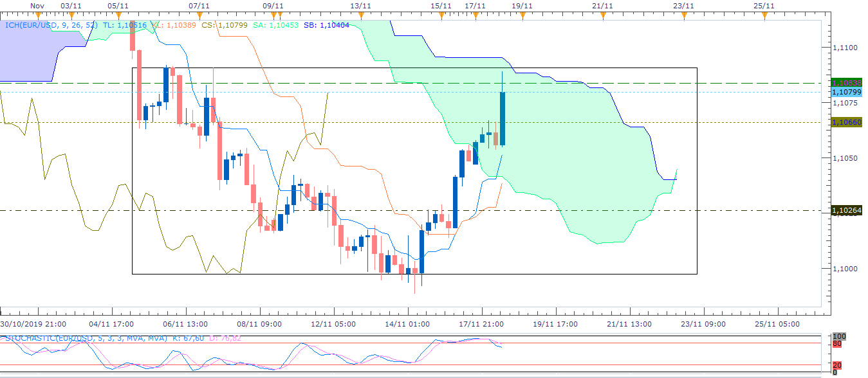
Task: Click the orange marker under 13/11
Action: pyautogui.click(x=361, y=16)
